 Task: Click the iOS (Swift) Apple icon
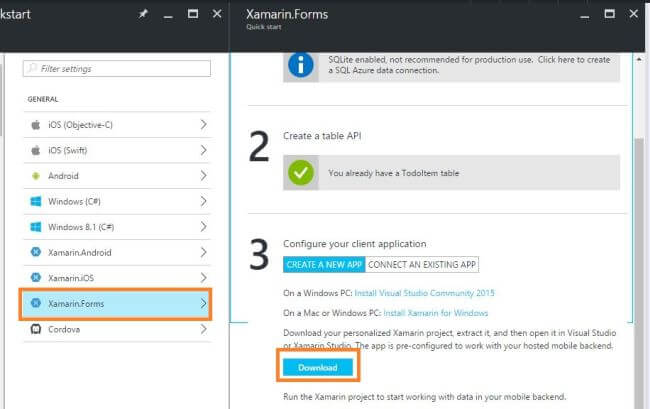click(x=36, y=150)
